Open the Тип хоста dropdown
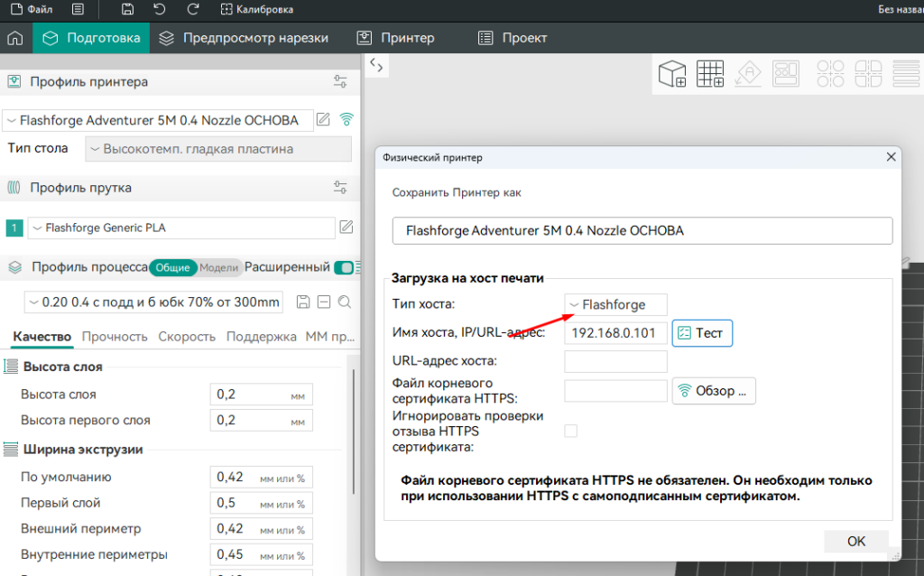 tap(615, 305)
